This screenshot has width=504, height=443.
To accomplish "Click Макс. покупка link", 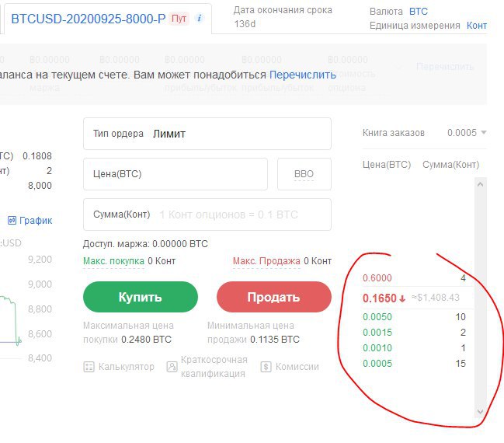I will pyautogui.click(x=113, y=261).
